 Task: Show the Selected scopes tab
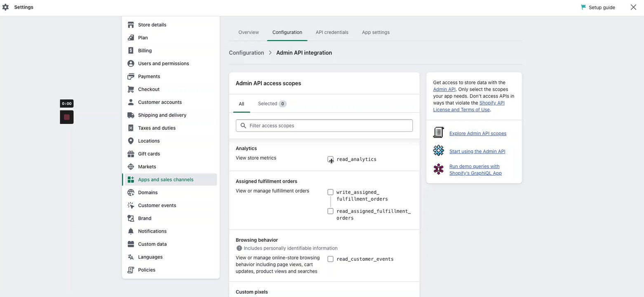point(272,104)
